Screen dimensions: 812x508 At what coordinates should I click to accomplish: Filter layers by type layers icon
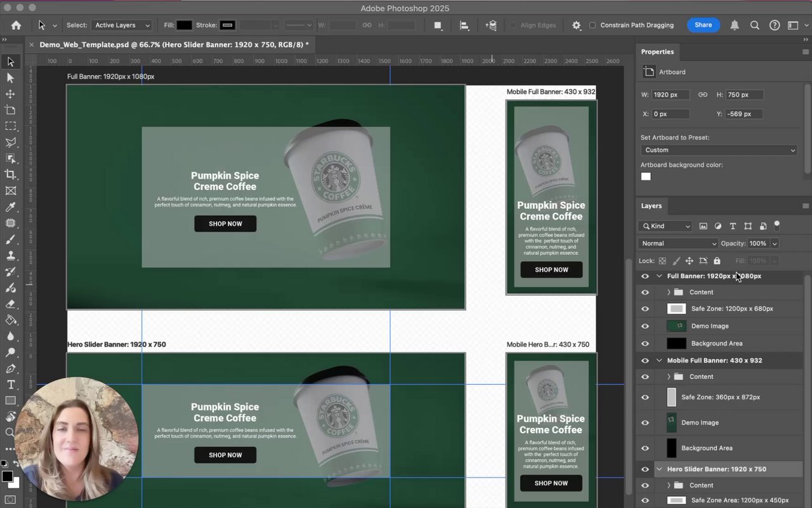733,226
